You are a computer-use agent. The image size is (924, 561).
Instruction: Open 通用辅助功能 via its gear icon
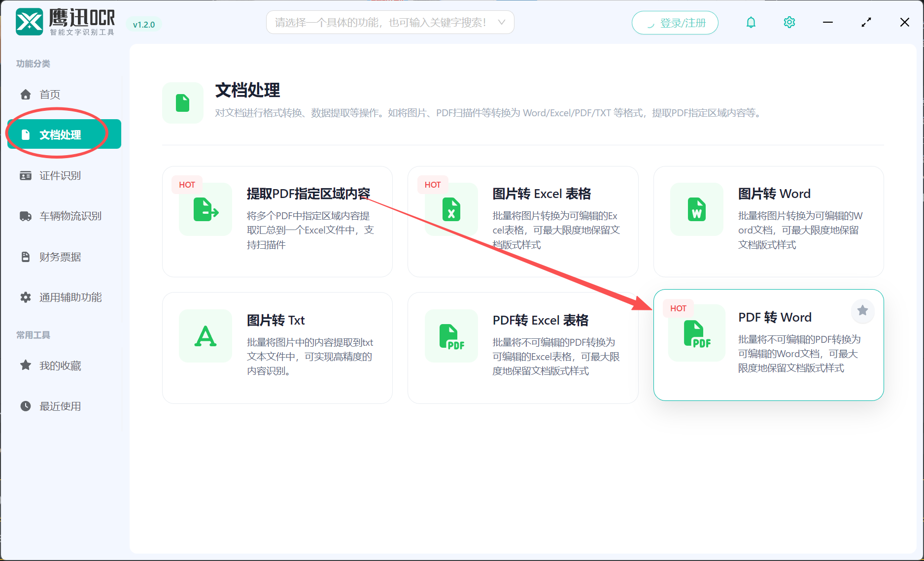pyautogui.click(x=25, y=297)
